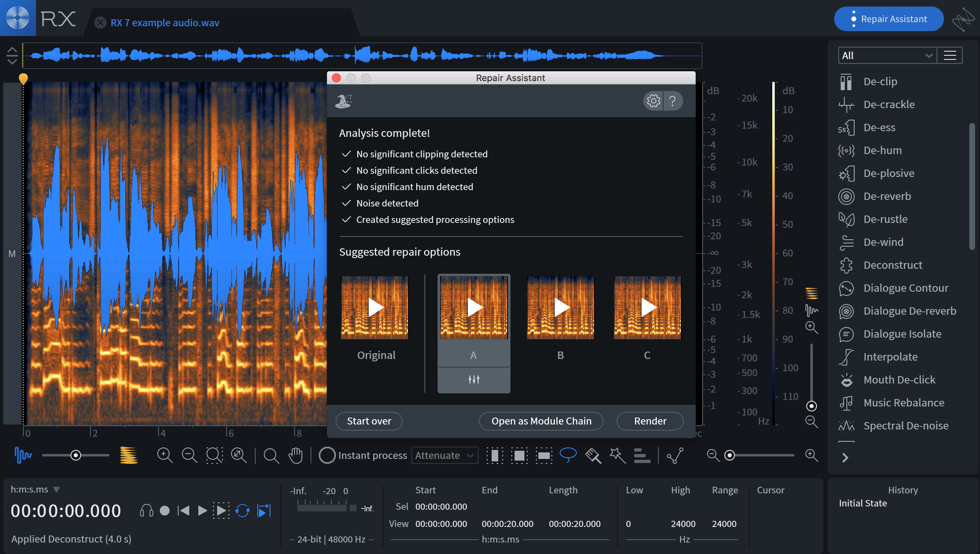Enable the Instant process toggle
Screen dimensions: 980x554
(327, 455)
